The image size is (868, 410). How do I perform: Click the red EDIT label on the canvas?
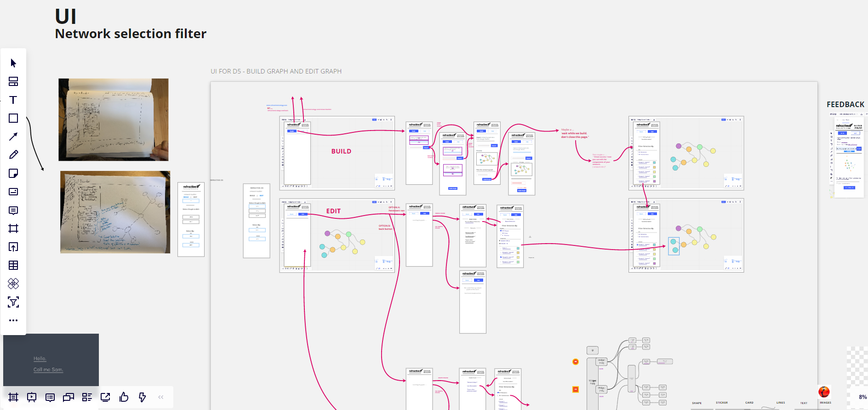pos(333,211)
